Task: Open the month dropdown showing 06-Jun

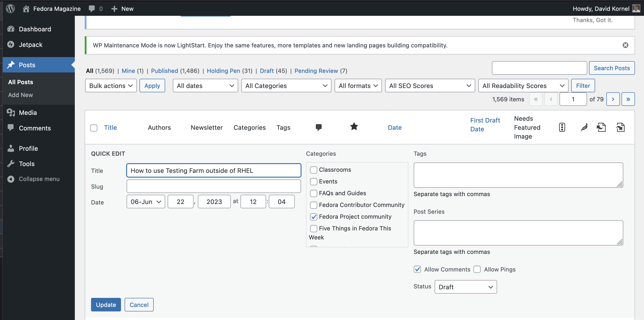Action: [146, 202]
